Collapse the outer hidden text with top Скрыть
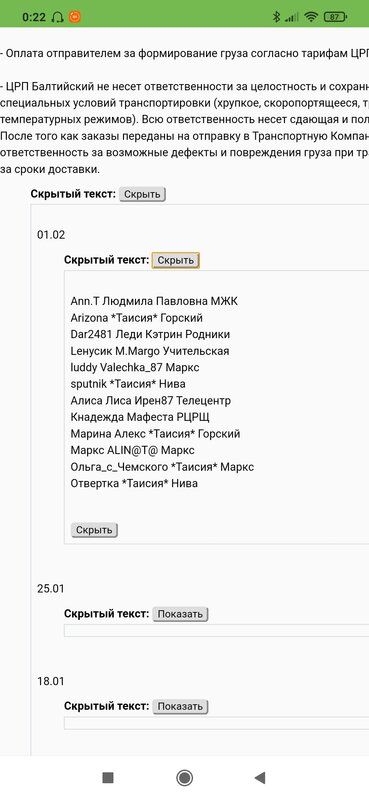369x800 pixels. (x=142, y=194)
